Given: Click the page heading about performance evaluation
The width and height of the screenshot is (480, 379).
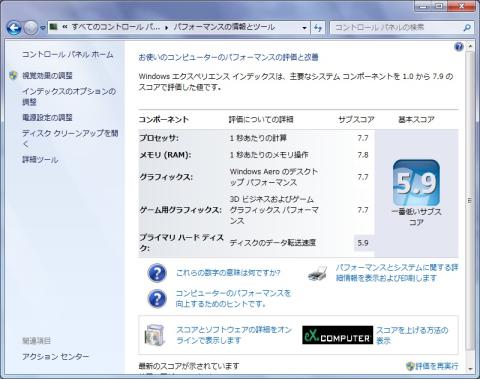Looking at the screenshot, I should coord(228,57).
